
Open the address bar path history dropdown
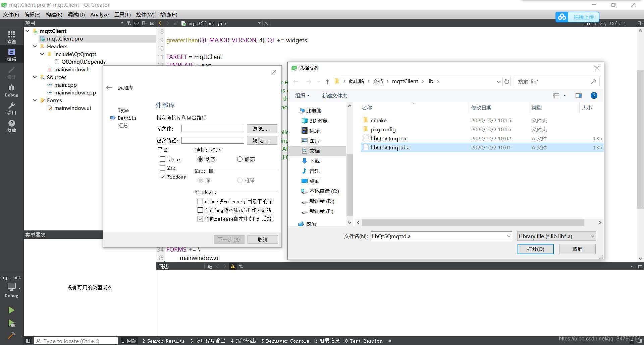(x=498, y=81)
